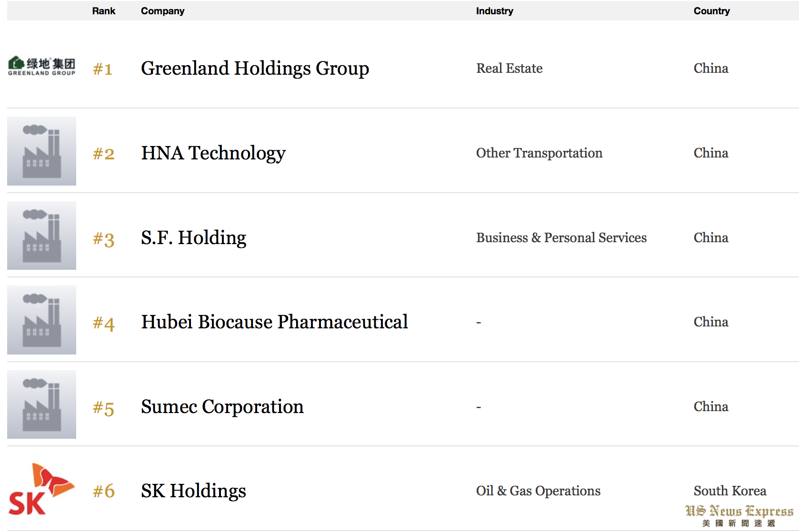The height and width of the screenshot is (532, 799).
Task: Sort by the Industry column header
Action: (494, 11)
